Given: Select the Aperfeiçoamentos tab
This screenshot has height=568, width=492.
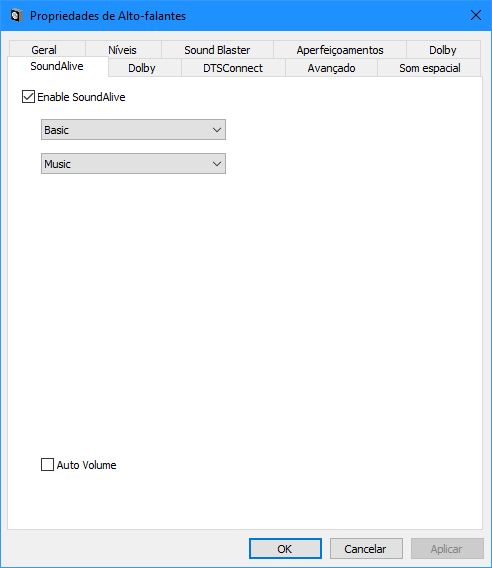Looking at the screenshot, I should [x=340, y=50].
